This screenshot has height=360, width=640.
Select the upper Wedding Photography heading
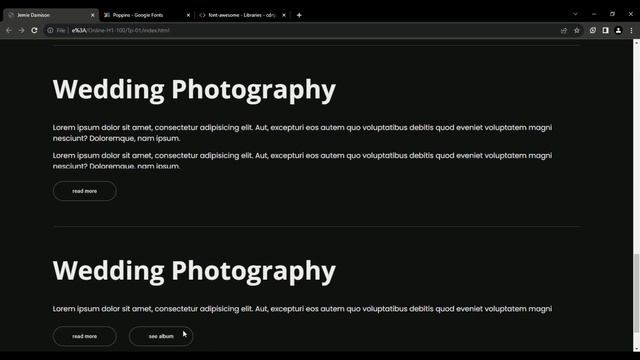click(x=194, y=90)
